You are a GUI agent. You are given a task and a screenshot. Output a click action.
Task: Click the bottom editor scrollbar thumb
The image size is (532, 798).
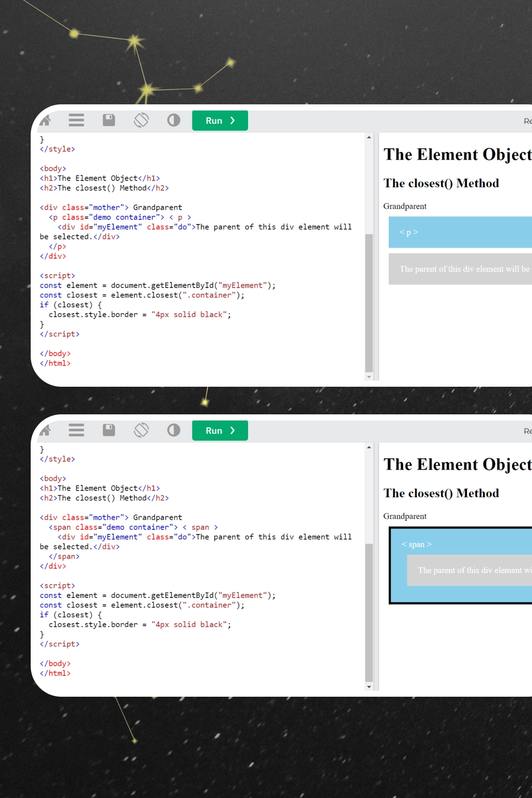click(x=369, y=613)
